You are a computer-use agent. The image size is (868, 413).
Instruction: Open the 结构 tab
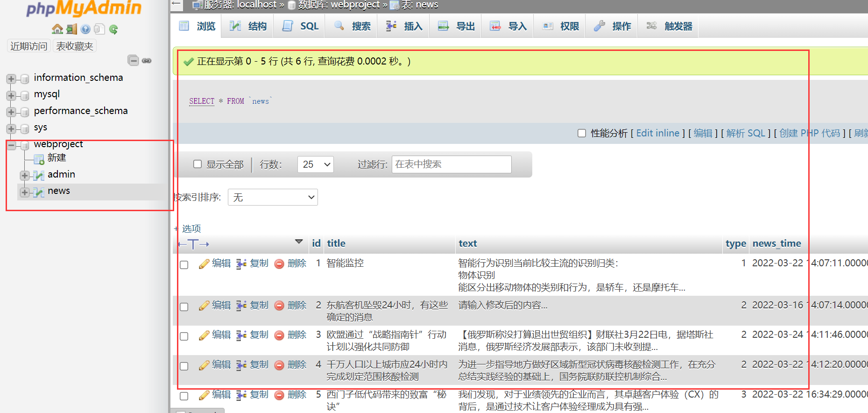[248, 26]
